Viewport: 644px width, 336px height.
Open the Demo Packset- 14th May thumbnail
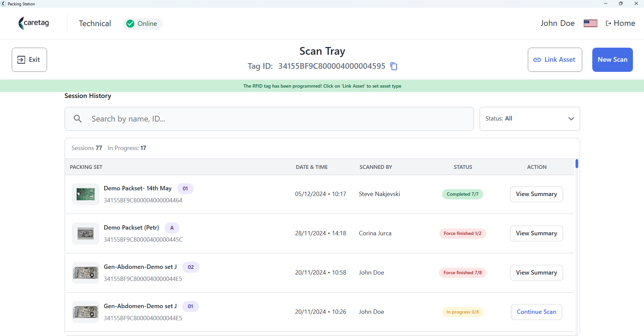pyautogui.click(x=86, y=194)
